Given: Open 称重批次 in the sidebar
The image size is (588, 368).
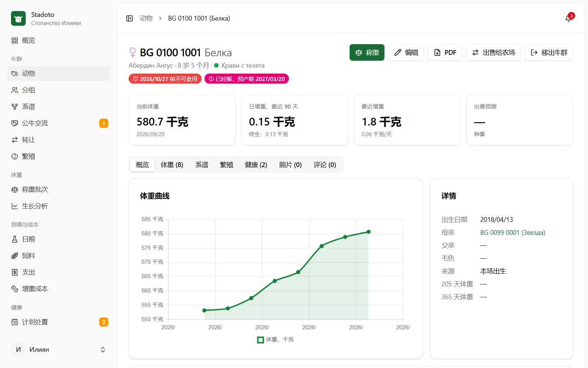Looking at the screenshot, I should pos(59,190).
